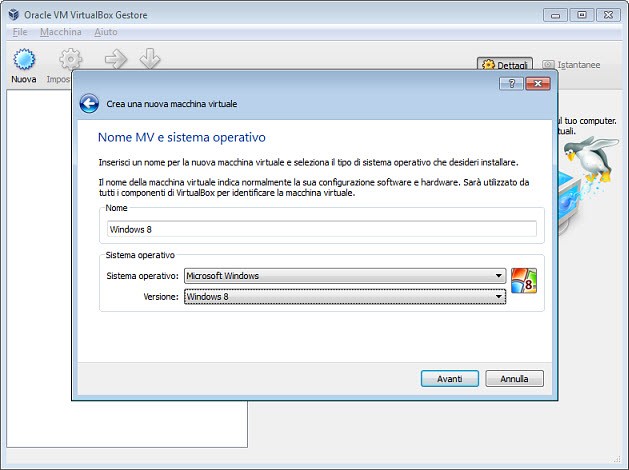Open the Sistema operativo dropdown
The height and width of the screenshot is (470, 629).
pyautogui.click(x=345, y=276)
